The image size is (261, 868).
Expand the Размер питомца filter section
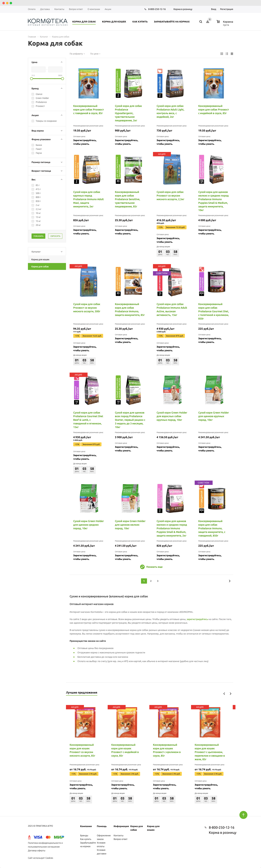[x=47, y=162]
